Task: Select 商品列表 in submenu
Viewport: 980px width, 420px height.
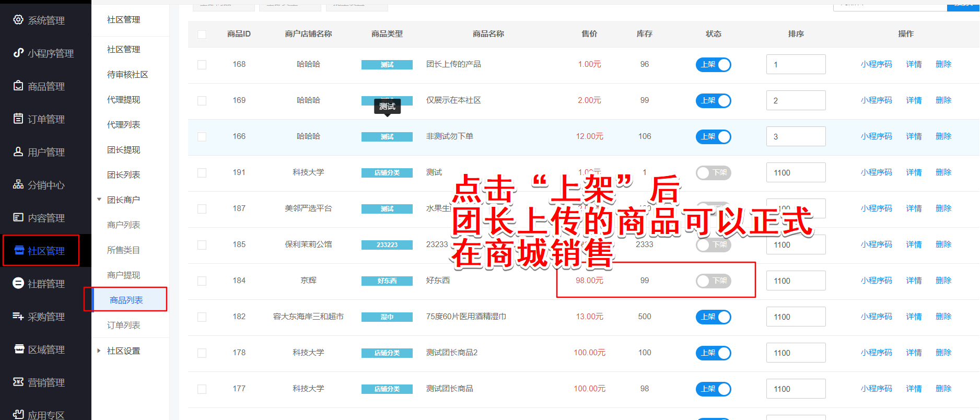Action: click(126, 300)
